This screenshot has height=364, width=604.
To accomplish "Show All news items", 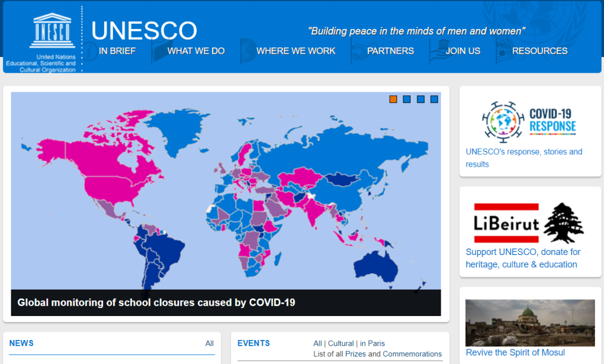I will [209, 343].
